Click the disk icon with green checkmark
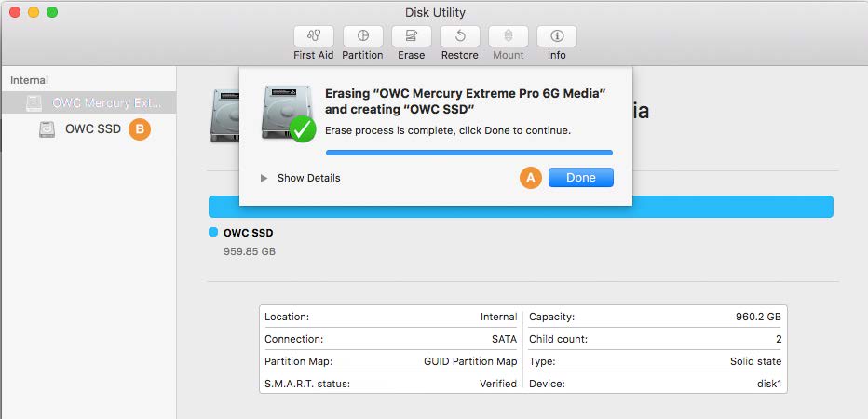 pyautogui.click(x=290, y=113)
